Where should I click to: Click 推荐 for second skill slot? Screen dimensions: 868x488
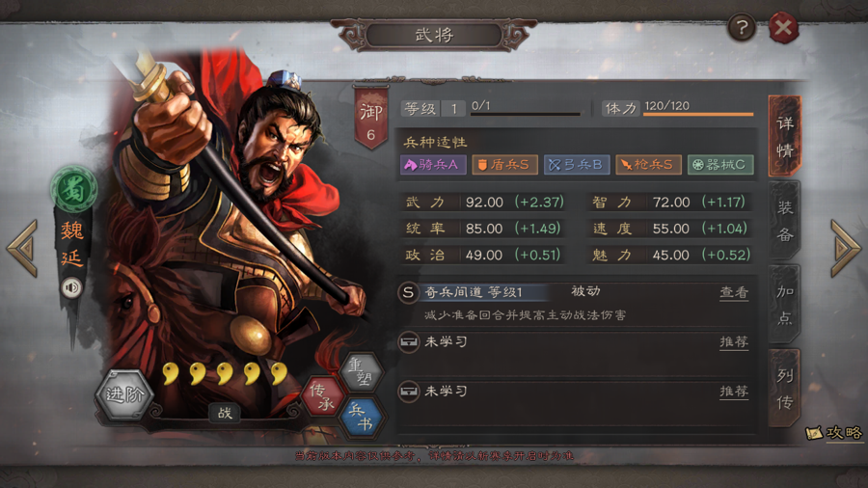[x=734, y=342]
